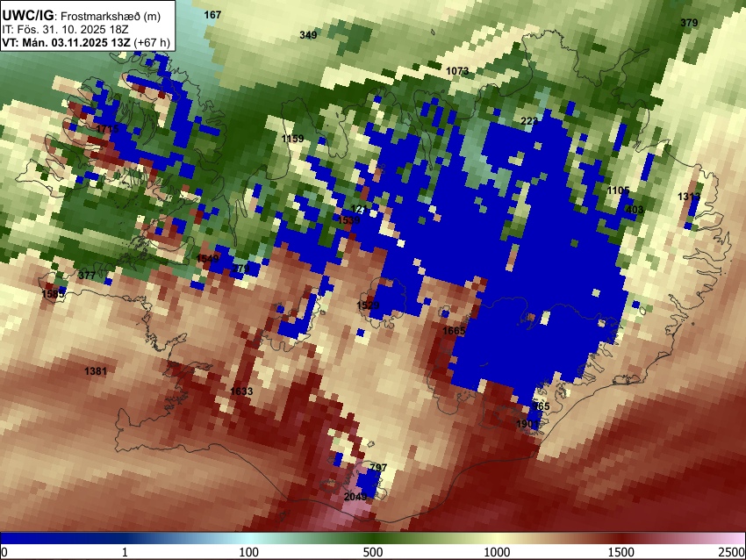
Task: Click the legend tick label 0
Action: pos(4,552)
